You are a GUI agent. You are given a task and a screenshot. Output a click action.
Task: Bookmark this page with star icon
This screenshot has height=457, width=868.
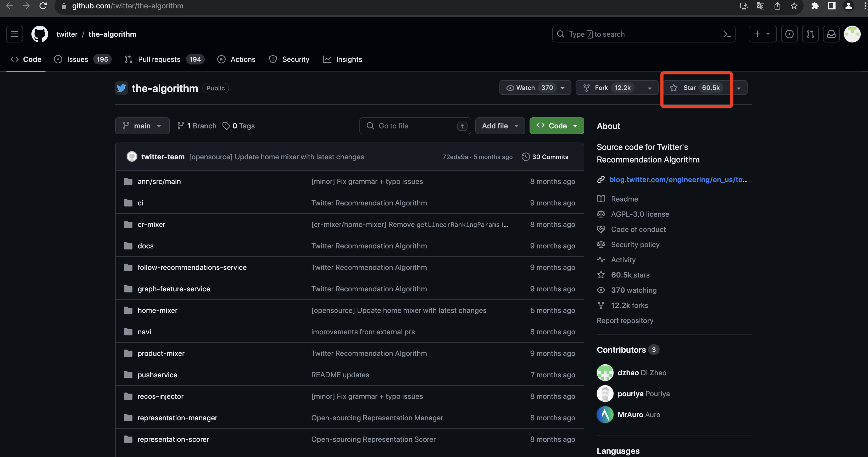coord(794,6)
